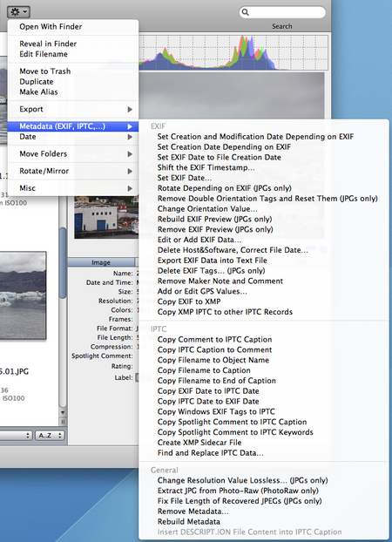Choose Shift the EXIF Timestamp...
This screenshot has width=392, height=542.
pos(264,167)
